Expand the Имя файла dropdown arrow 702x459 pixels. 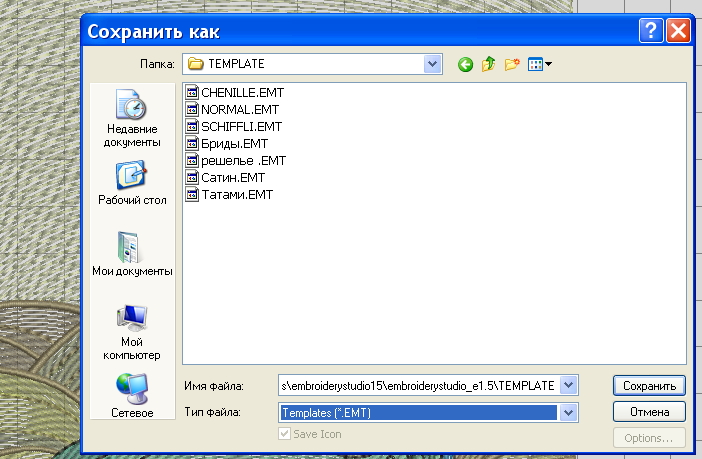click(x=568, y=385)
